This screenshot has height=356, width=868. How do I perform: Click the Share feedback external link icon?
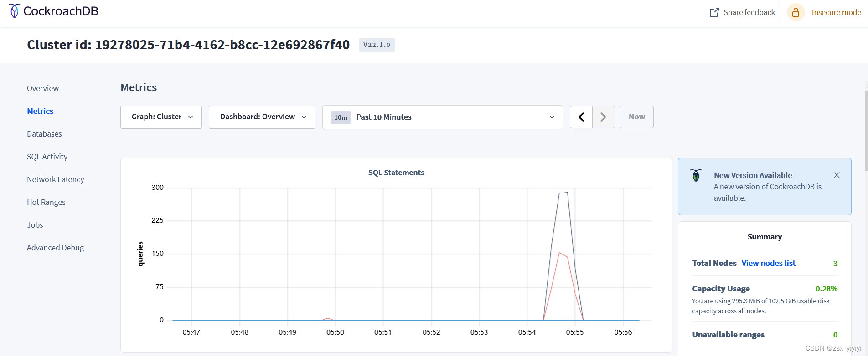pos(714,12)
